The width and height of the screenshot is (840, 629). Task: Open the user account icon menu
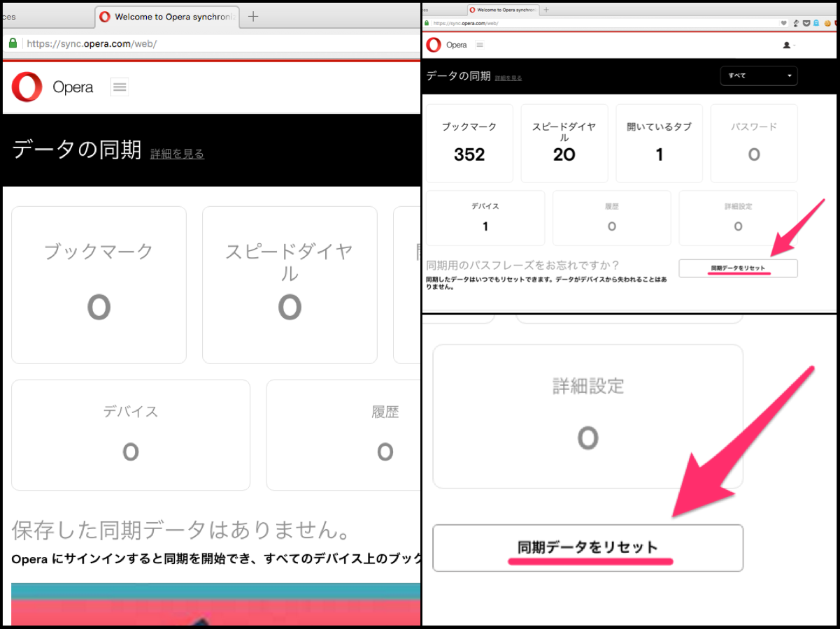tap(789, 45)
